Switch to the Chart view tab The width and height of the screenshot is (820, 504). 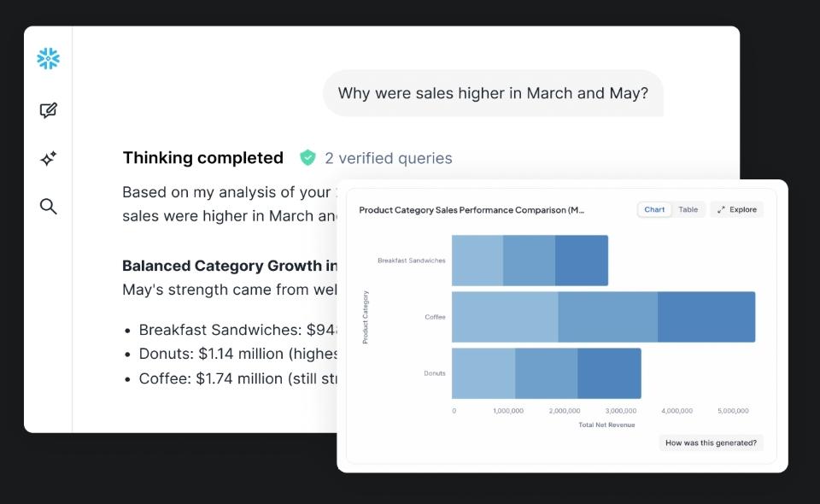(654, 209)
